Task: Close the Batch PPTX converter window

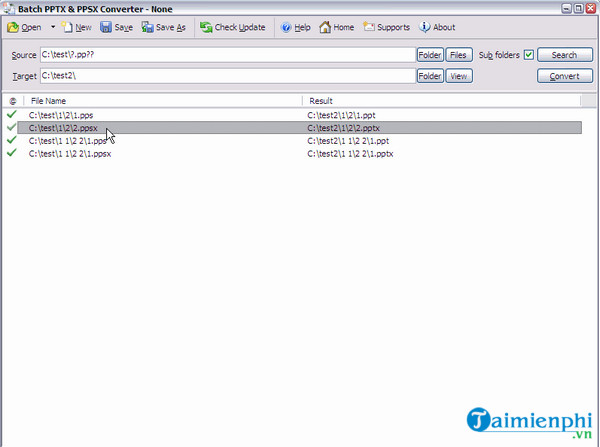Action: (x=591, y=8)
